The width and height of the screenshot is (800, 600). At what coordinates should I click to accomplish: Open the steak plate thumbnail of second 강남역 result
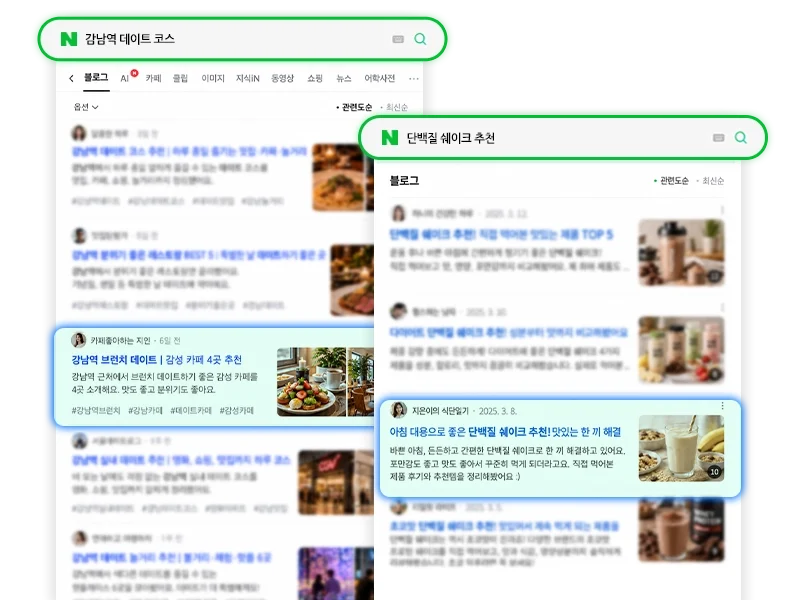point(352,280)
